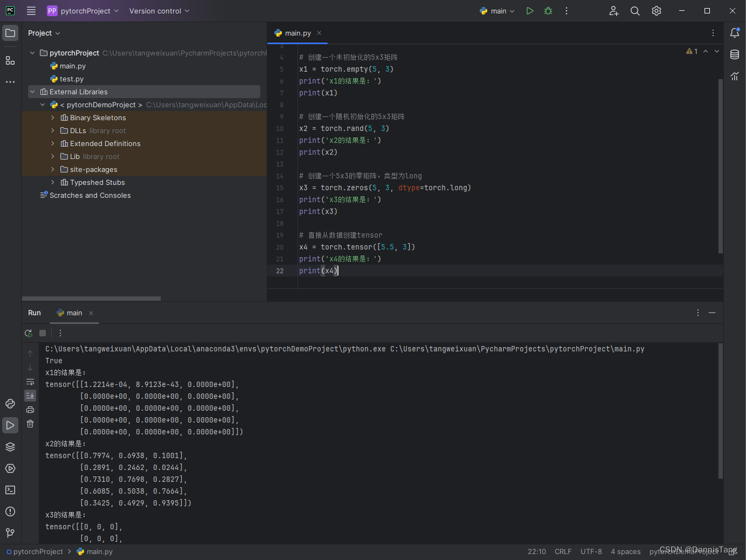Go to previous highlighted error arrow
Screen dimensions: 746x560
tap(706, 51)
